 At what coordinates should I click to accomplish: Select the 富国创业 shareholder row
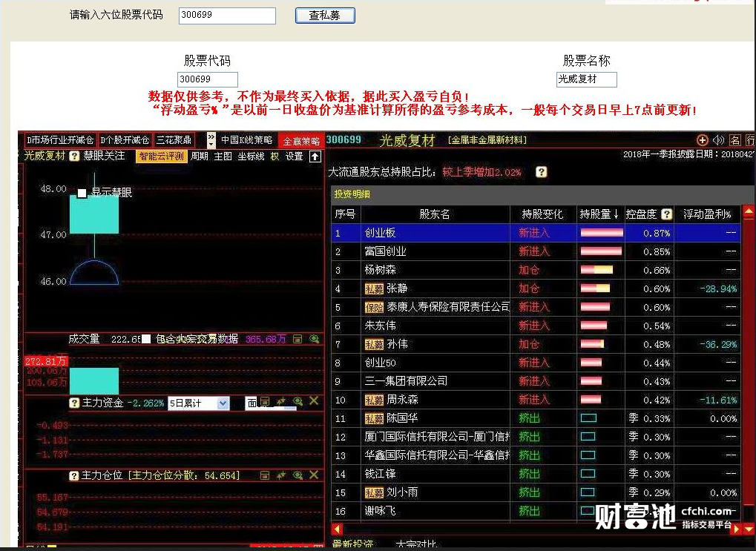click(x=536, y=251)
